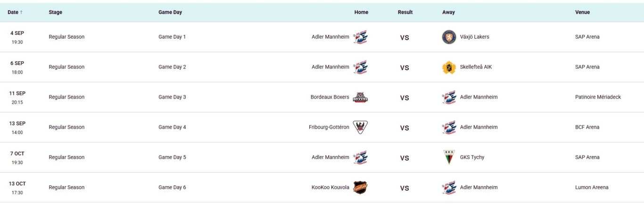Click the KooKoo Kouvola team logo
Image resolution: width=644 pixels, height=206 pixels.
tap(360, 188)
